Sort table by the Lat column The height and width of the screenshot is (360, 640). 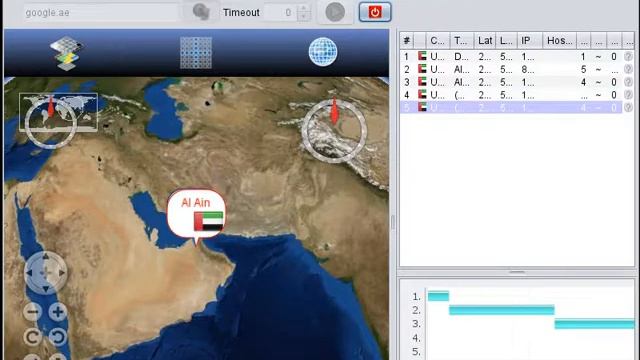(x=485, y=40)
